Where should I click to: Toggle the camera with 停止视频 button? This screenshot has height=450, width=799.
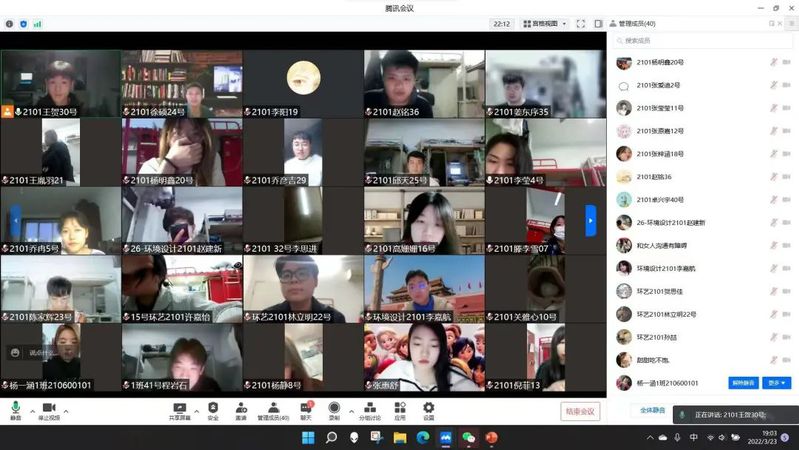48,410
